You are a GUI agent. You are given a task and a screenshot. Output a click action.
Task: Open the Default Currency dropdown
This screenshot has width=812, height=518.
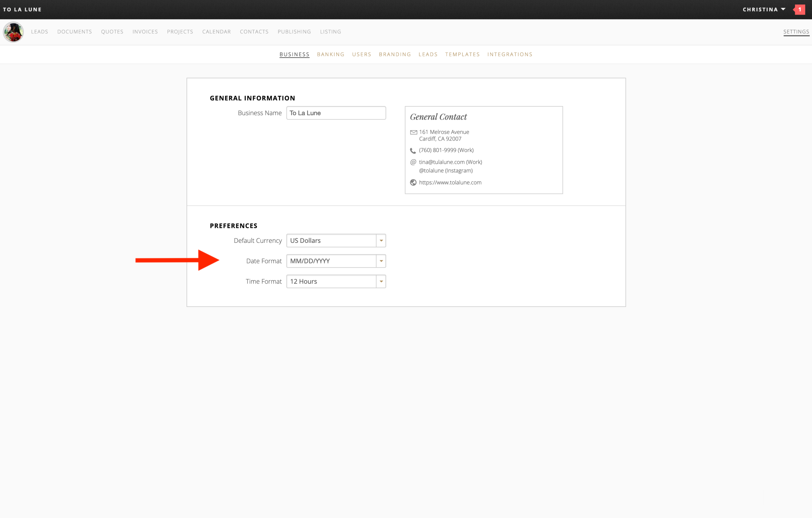(381, 241)
